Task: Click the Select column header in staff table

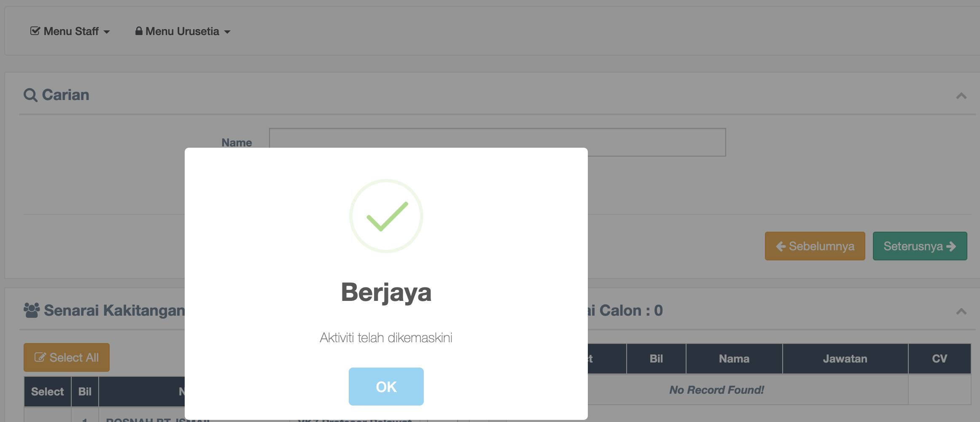Action: pos(47,392)
